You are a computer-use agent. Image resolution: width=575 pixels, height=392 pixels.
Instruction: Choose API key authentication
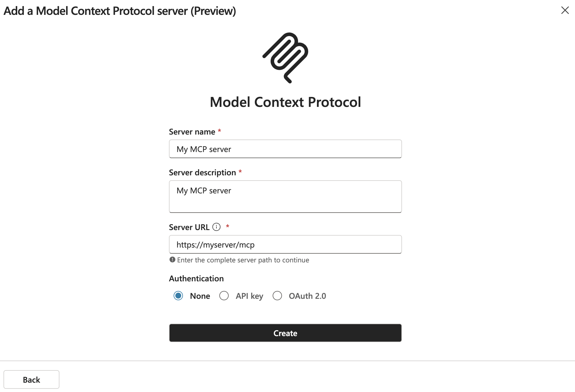click(224, 296)
